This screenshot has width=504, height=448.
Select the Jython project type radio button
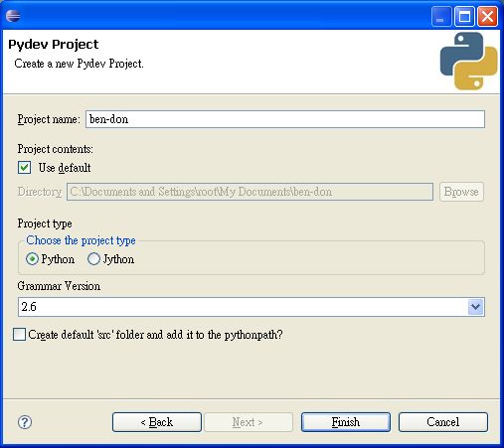[x=93, y=259]
